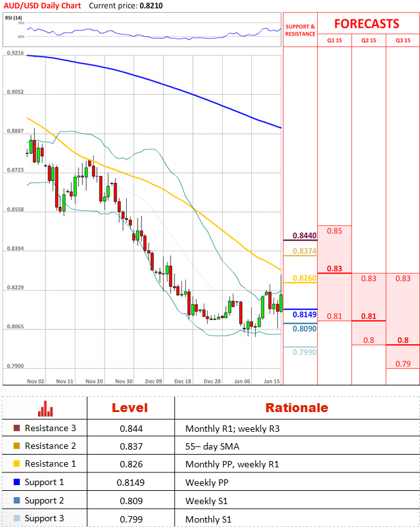This screenshot has height=527, width=420.
Task: Click the 0.8374 resistance level label
Action: pyautogui.click(x=305, y=251)
